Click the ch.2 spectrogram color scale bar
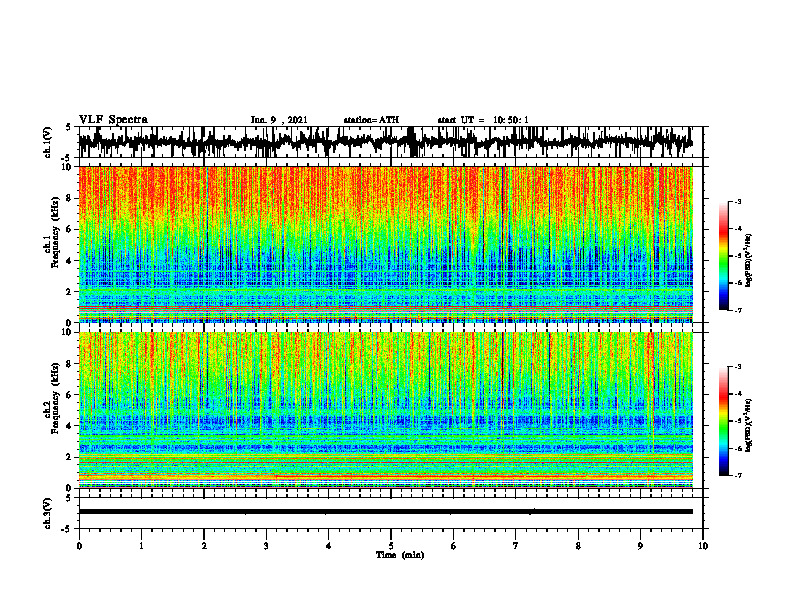This screenshot has height=612, width=792. tap(723, 421)
